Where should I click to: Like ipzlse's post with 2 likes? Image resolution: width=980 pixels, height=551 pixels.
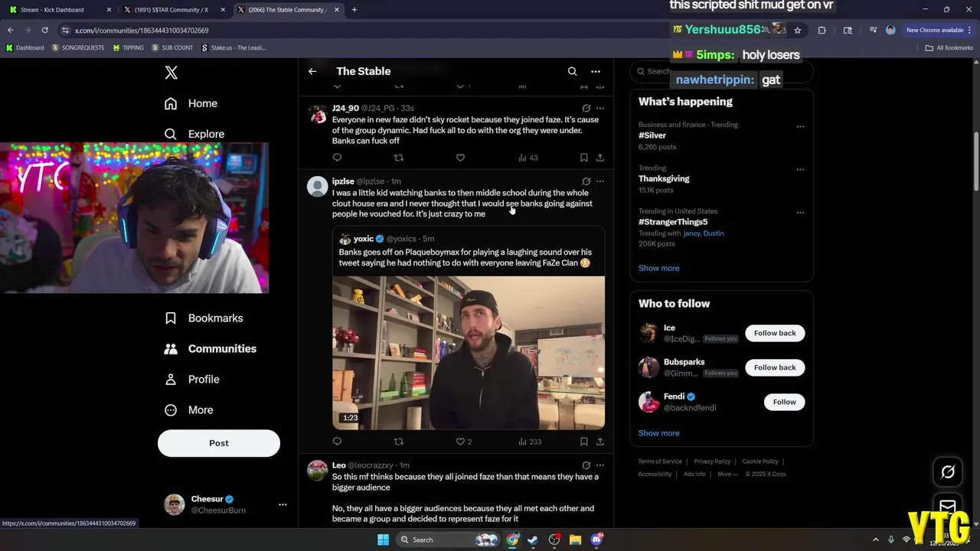[463, 442]
